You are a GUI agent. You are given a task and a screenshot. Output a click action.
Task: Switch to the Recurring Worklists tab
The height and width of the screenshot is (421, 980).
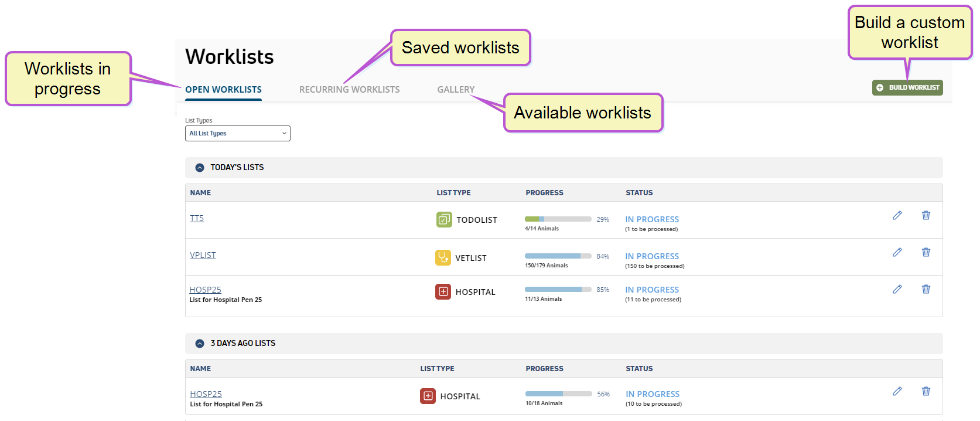[349, 90]
